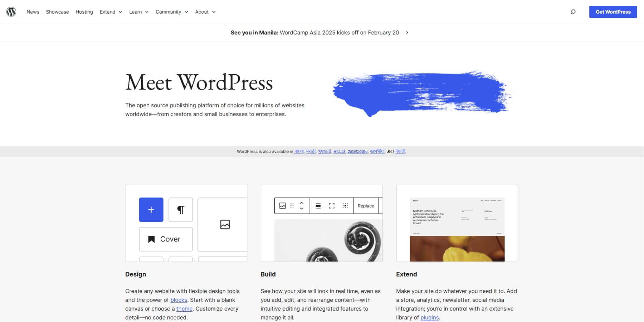The image size is (644, 322).
Task: Click the WordPress logo in the header
Action: click(11, 11)
